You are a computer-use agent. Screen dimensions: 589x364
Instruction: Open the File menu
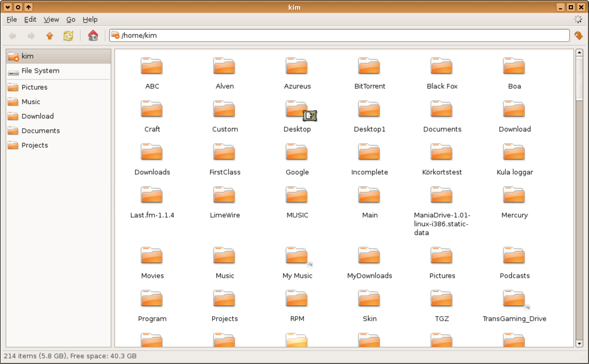point(12,20)
